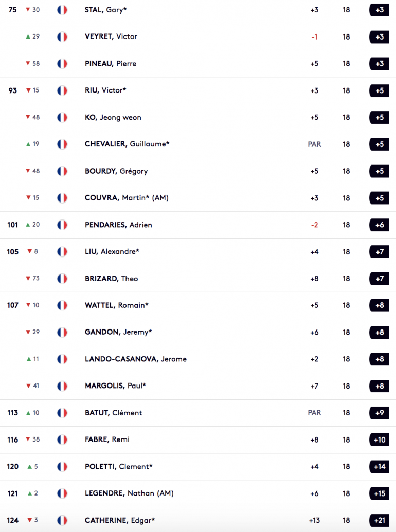Click the -1 round score of VEYRET, Victor
This screenshot has width=396, height=532.
click(314, 36)
